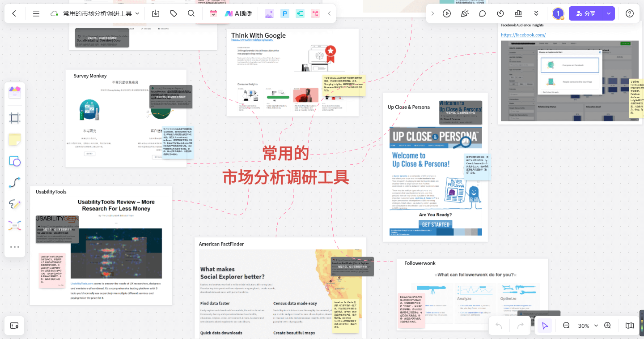Select the pen drawing tool
The width and height of the screenshot is (644, 339).
(15, 204)
